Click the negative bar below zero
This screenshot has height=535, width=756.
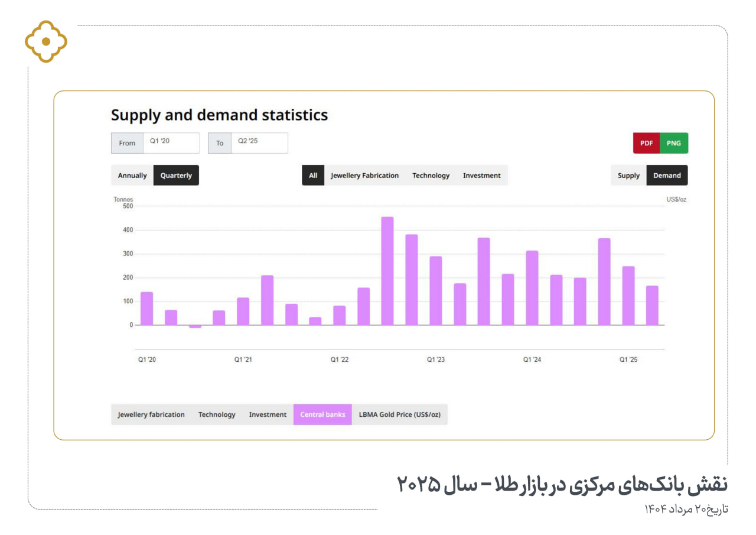[195, 326]
